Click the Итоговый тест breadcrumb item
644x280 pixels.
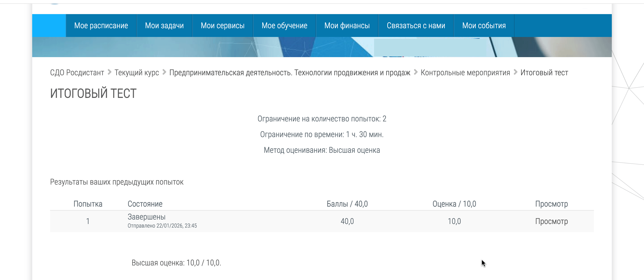click(x=544, y=73)
